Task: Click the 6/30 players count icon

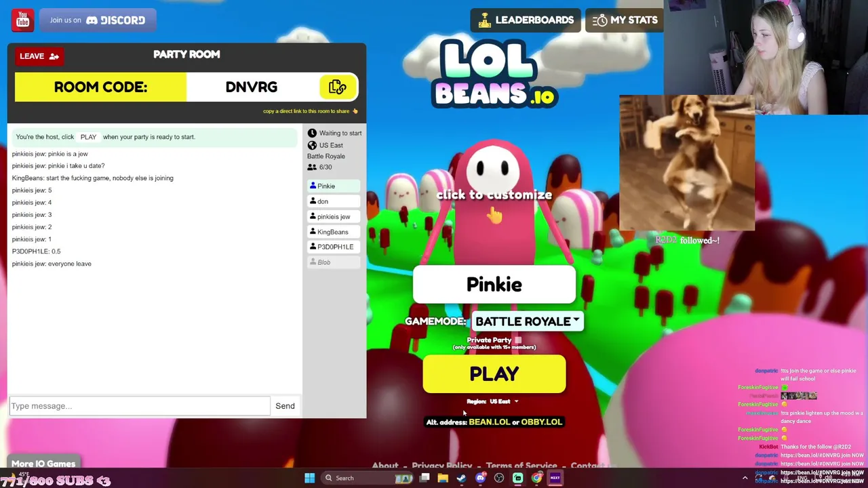Action: (312, 167)
